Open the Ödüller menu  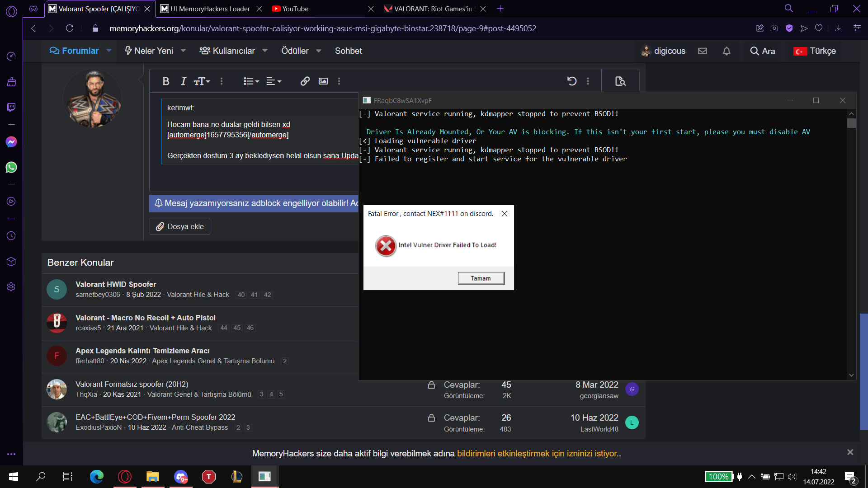295,51
